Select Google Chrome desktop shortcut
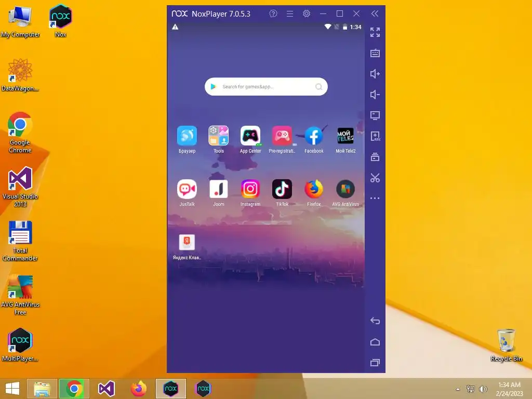 coord(20,132)
